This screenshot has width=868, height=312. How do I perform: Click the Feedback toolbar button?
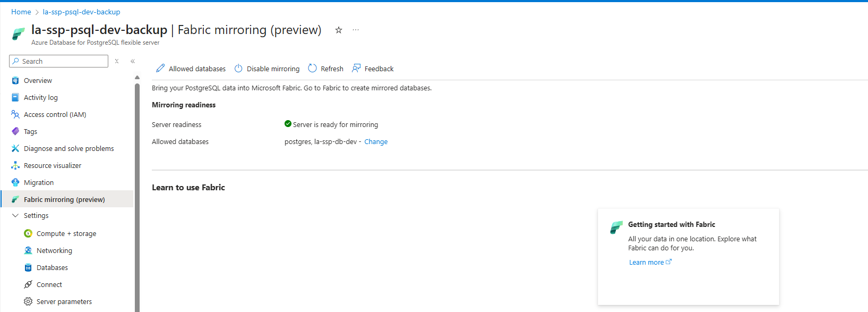tap(373, 69)
